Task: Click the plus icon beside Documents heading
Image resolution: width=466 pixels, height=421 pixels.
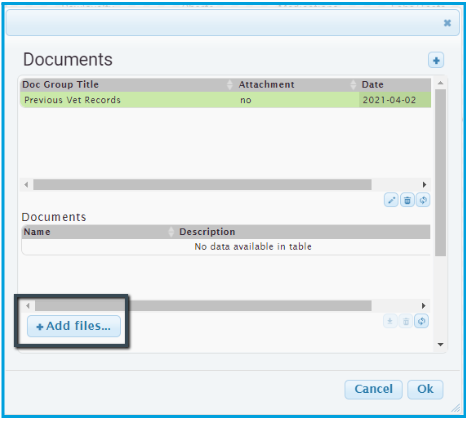Action: [x=436, y=60]
